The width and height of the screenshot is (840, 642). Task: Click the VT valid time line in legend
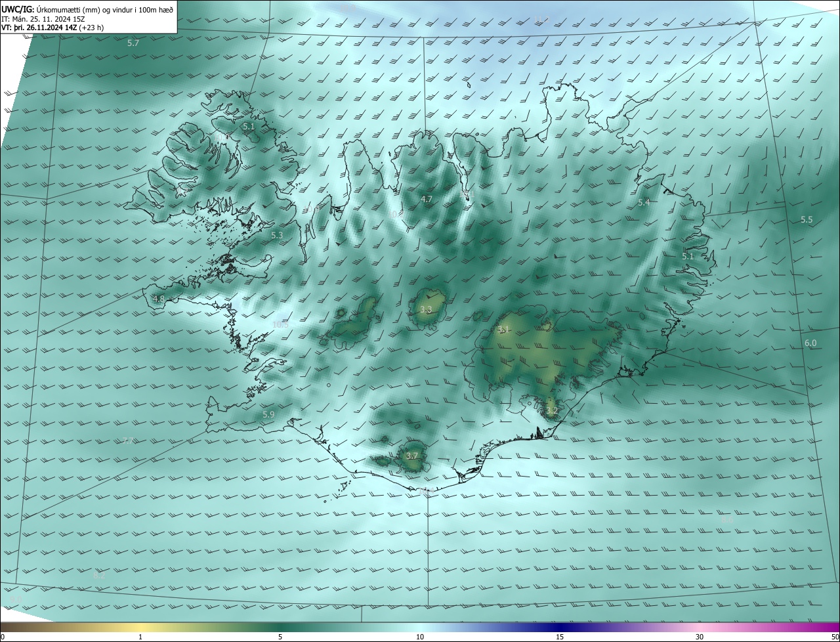tap(52, 28)
